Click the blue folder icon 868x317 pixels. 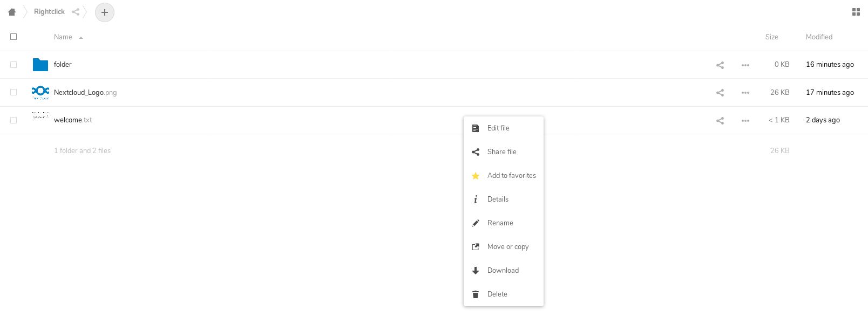(40, 65)
